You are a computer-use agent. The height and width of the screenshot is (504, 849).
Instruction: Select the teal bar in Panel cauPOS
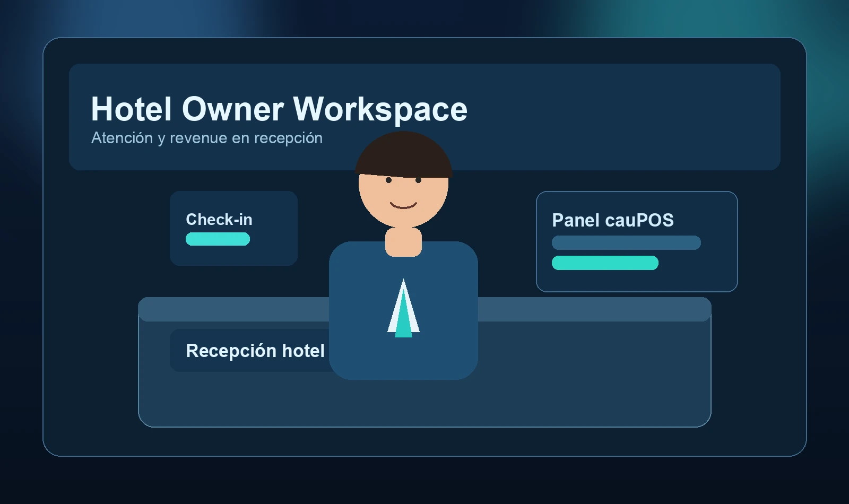pyautogui.click(x=605, y=263)
